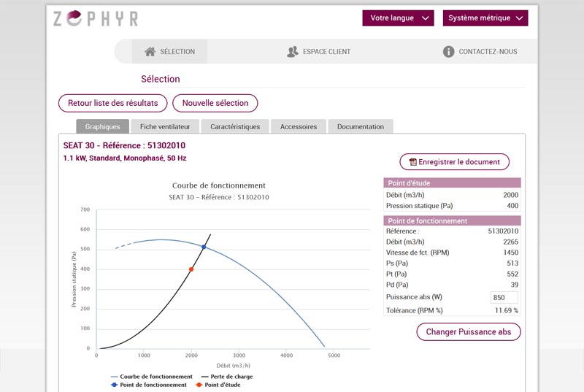
Task: Go to the SÉLECTION menu item
Action: point(170,51)
